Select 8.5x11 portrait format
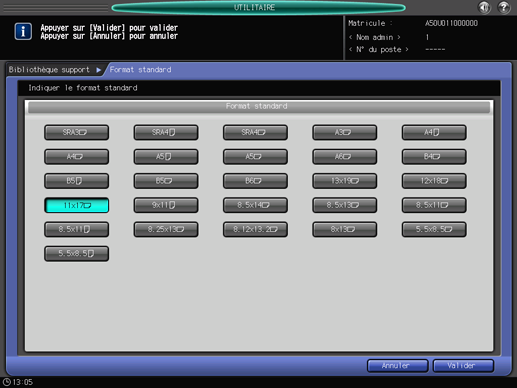The image size is (517, 388). 76,229
